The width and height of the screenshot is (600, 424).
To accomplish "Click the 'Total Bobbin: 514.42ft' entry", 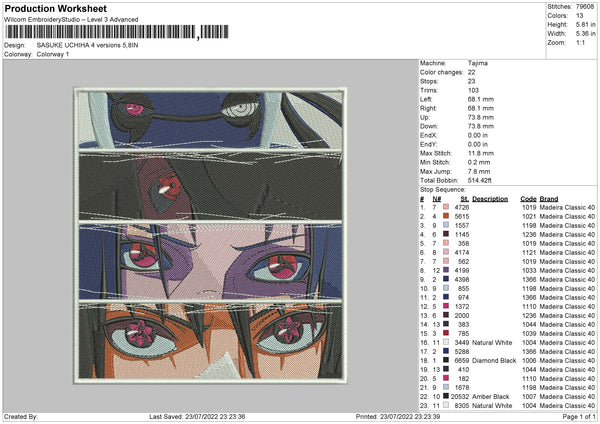I will 456,180.
